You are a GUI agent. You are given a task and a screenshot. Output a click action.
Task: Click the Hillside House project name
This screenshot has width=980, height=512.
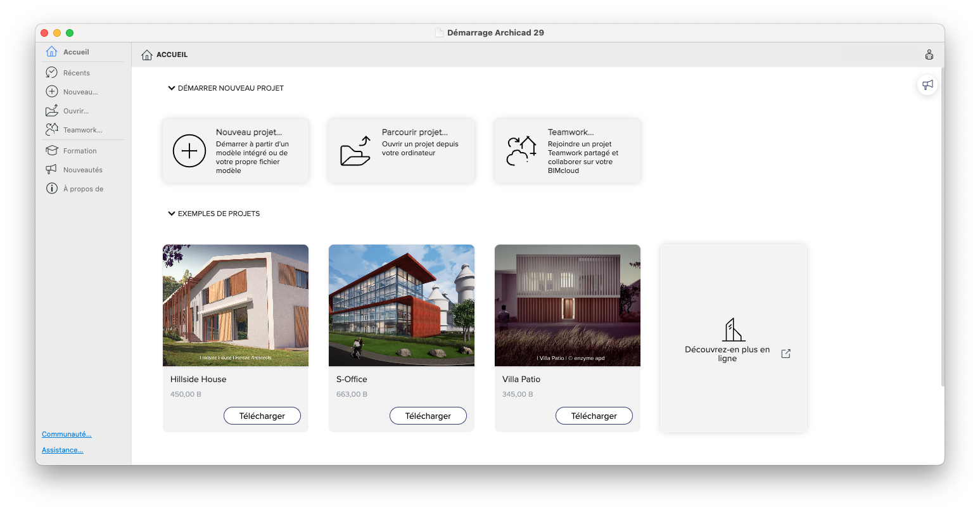coord(198,379)
